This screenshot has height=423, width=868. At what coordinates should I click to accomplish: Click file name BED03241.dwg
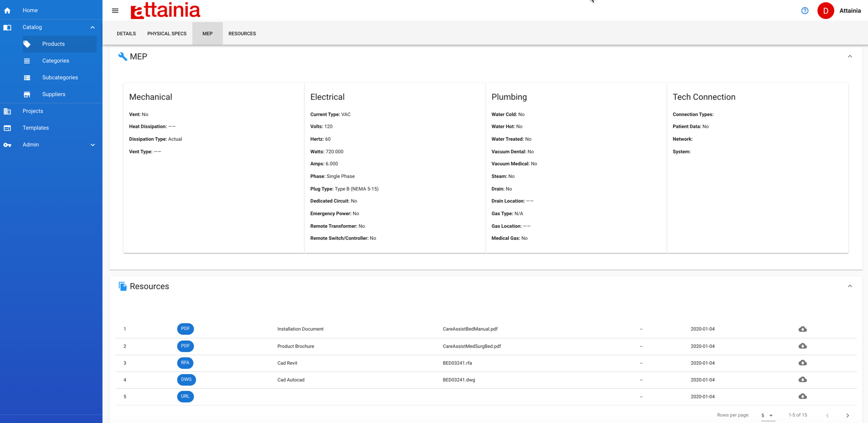pos(459,380)
